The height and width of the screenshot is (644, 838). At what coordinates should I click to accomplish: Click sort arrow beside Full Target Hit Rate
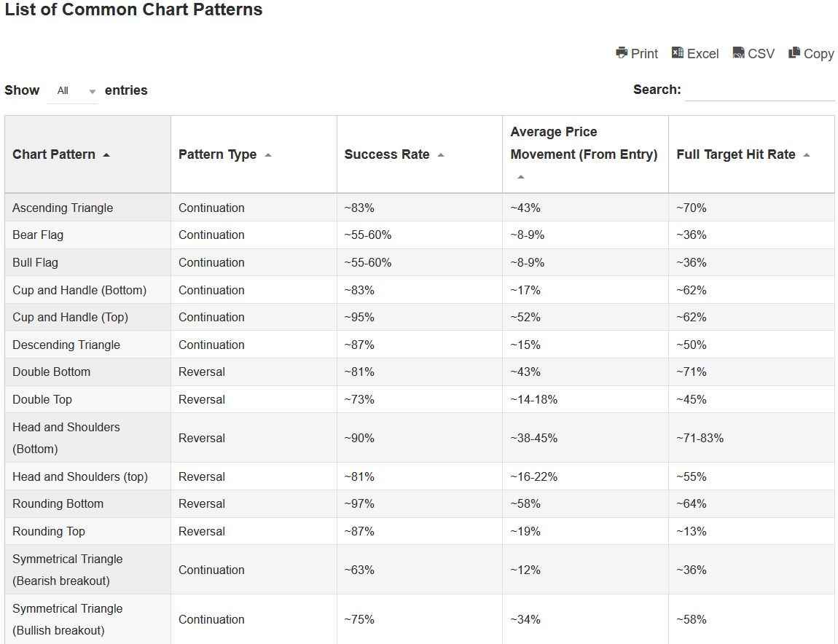(x=807, y=155)
